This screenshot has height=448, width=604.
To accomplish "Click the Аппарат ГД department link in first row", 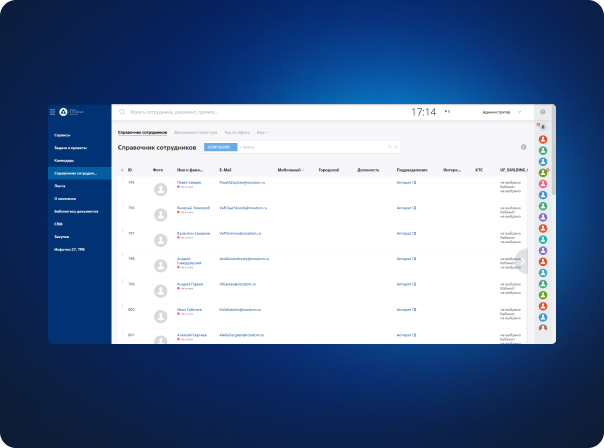I will [x=406, y=183].
